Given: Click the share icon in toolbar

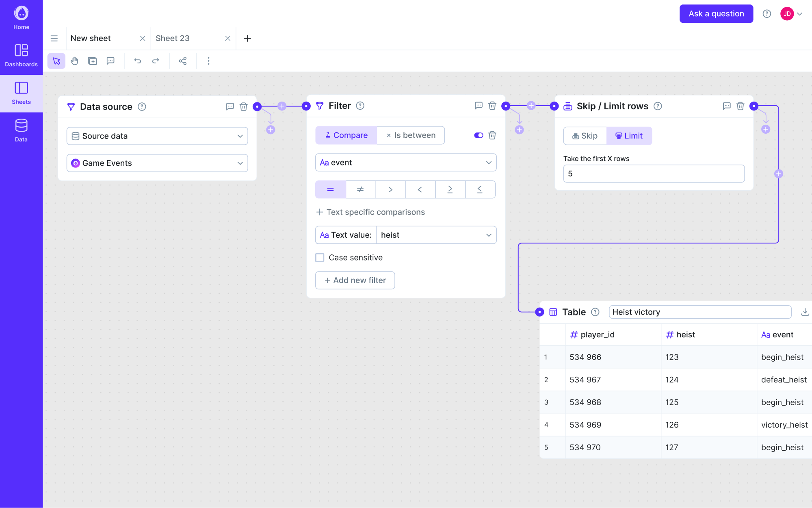Looking at the screenshot, I should 183,61.
